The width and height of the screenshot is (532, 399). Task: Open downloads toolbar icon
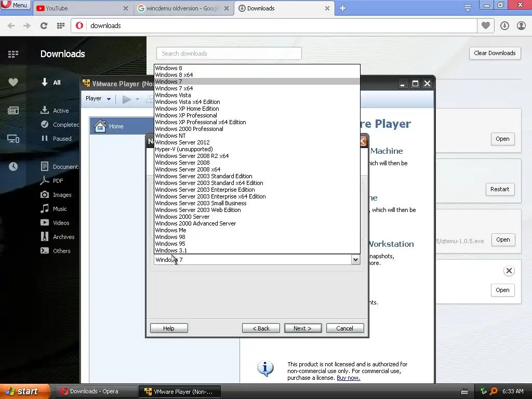point(504,25)
